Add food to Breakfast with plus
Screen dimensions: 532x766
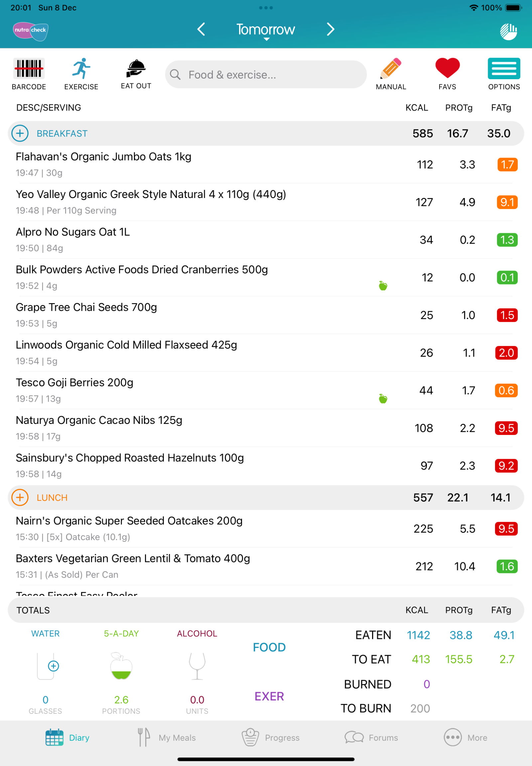[x=20, y=133]
